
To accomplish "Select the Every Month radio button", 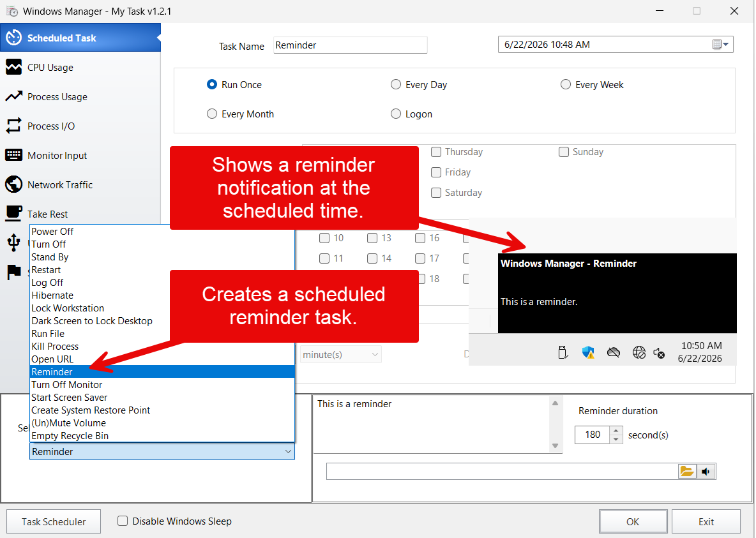I will tap(211, 114).
